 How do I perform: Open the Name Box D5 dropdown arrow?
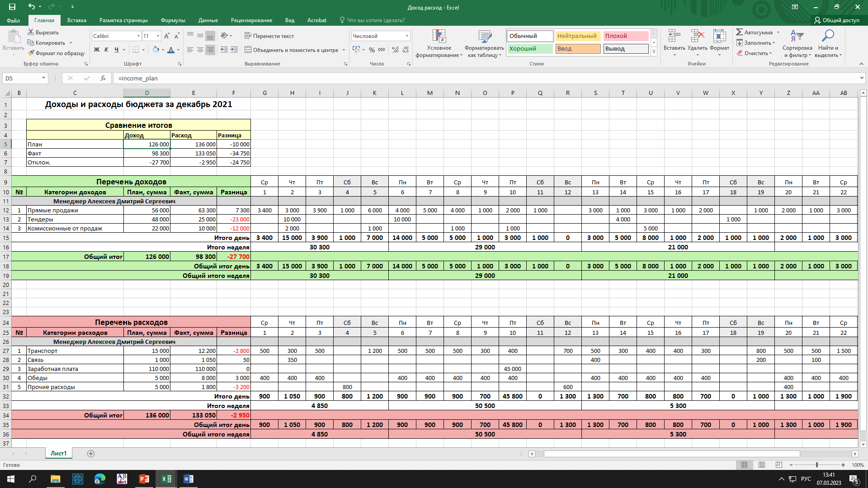pyautogui.click(x=43, y=78)
